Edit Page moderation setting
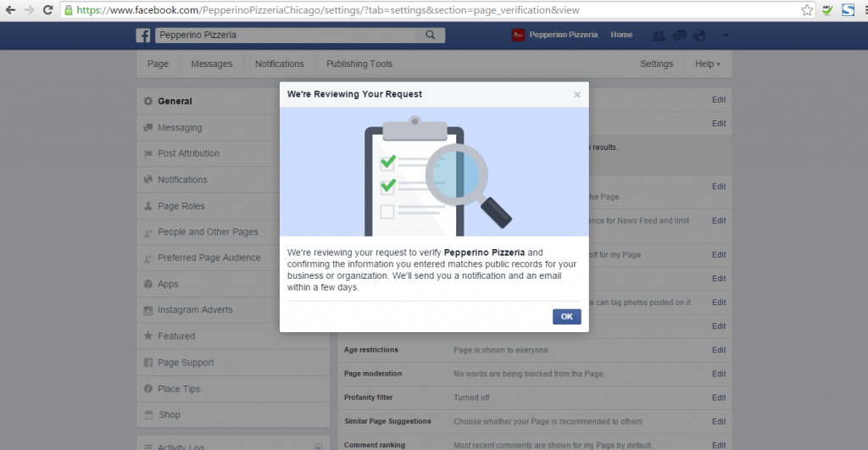 pyautogui.click(x=719, y=374)
